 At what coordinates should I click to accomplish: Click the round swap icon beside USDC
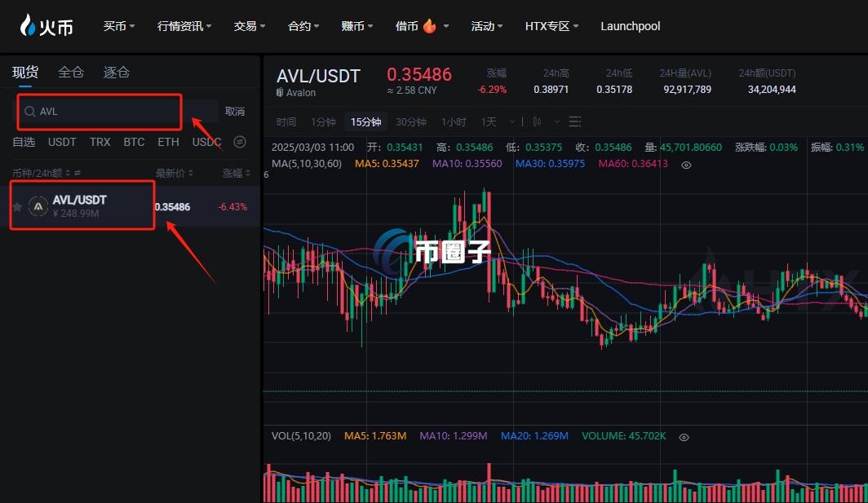[240, 142]
